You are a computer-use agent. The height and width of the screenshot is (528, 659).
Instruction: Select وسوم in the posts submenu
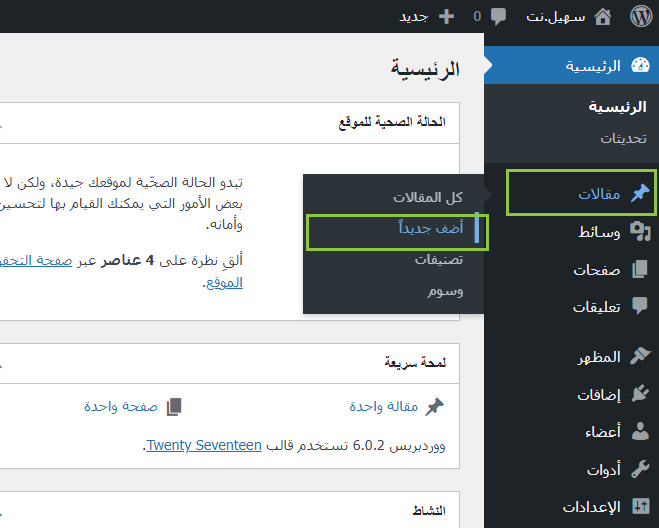coord(445,292)
